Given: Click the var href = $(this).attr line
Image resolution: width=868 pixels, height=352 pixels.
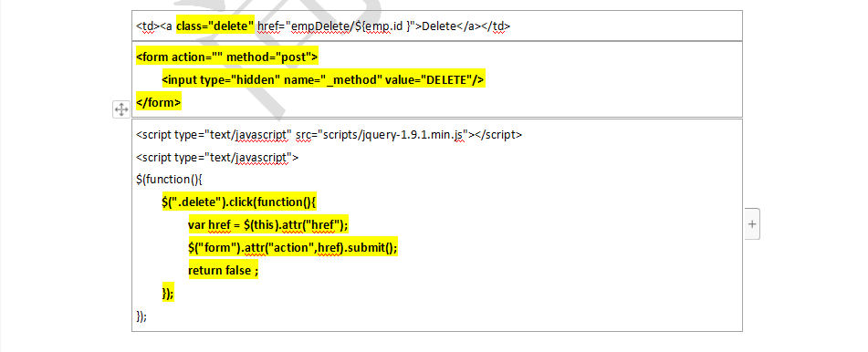Looking at the screenshot, I should [x=268, y=225].
